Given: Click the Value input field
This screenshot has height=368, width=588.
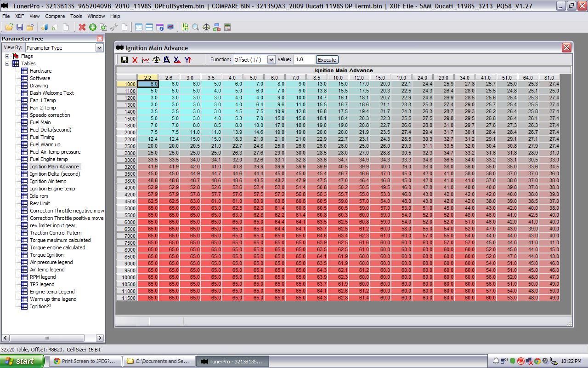Looking at the screenshot, I should [304, 60].
